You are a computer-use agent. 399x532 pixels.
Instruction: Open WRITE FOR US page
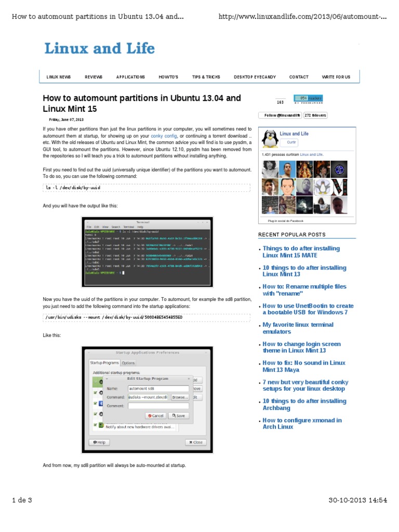[336, 77]
